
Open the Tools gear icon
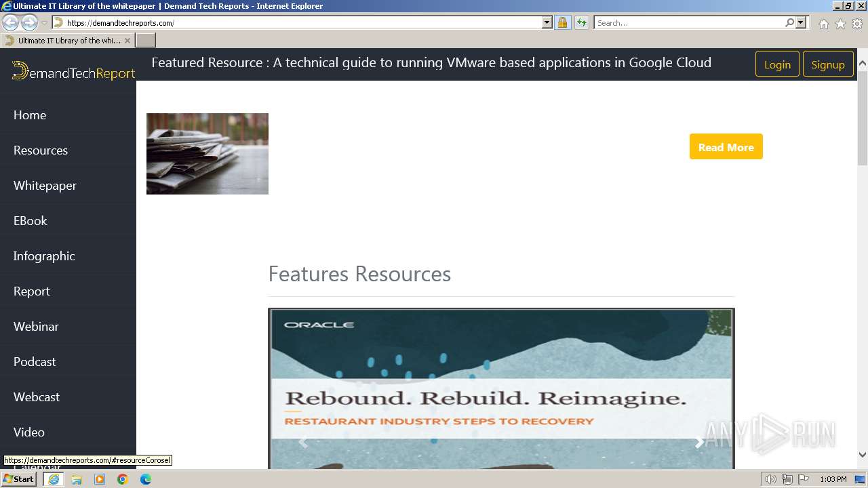(x=857, y=24)
